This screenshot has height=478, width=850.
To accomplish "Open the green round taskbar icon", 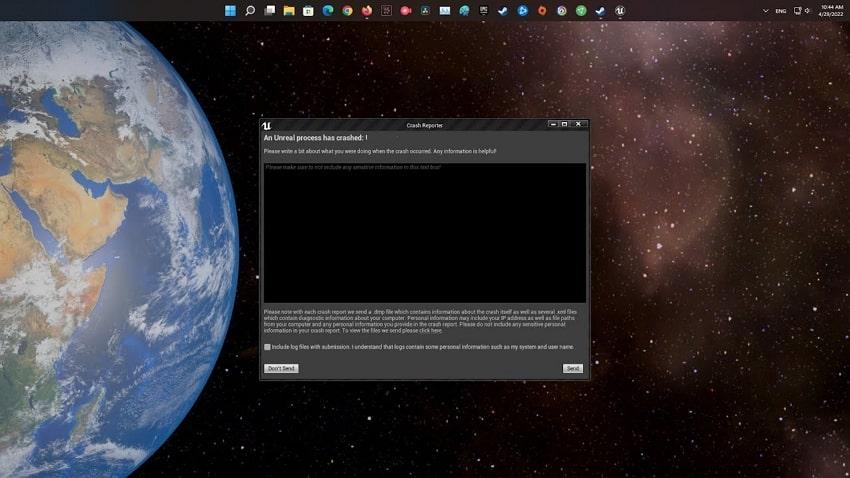I will pos(581,11).
